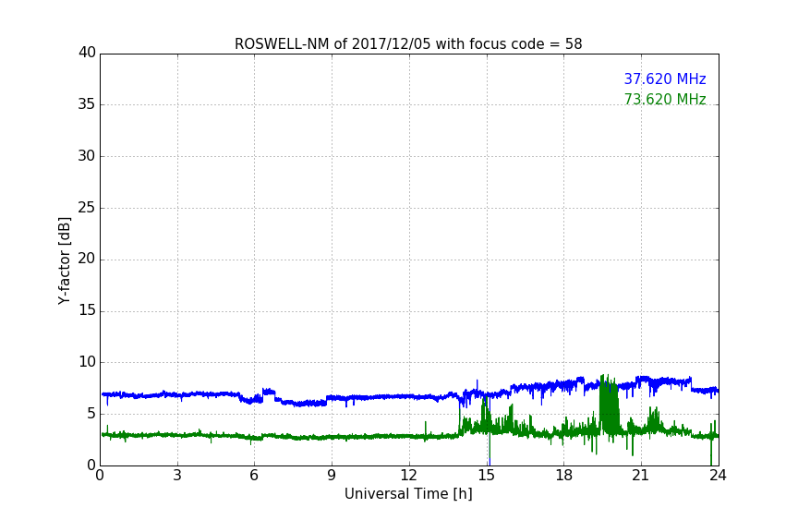
Task: Click the y-axis tick label '15'
Action: pyautogui.click(x=87, y=310)
